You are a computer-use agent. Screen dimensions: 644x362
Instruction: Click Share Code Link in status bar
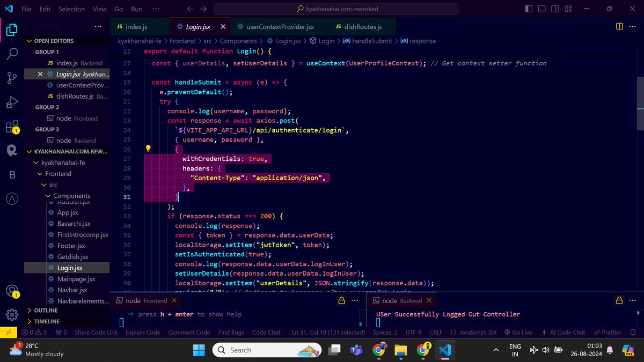[x=96, y=333]
